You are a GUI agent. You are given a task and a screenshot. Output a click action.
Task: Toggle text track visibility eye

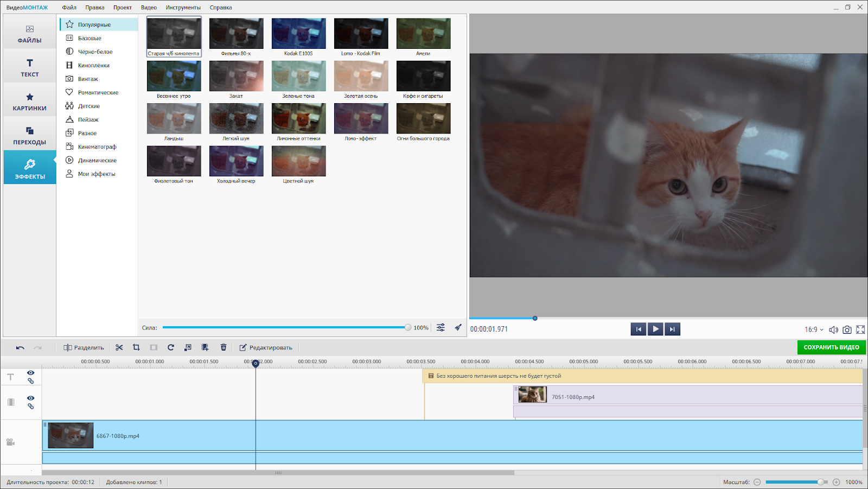pos(30,373)
